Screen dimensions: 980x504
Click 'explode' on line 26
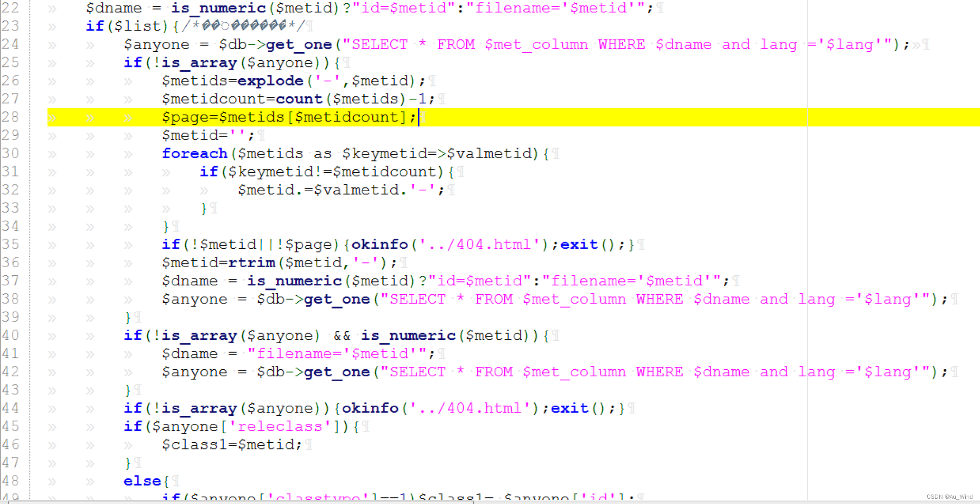[271, 81]
